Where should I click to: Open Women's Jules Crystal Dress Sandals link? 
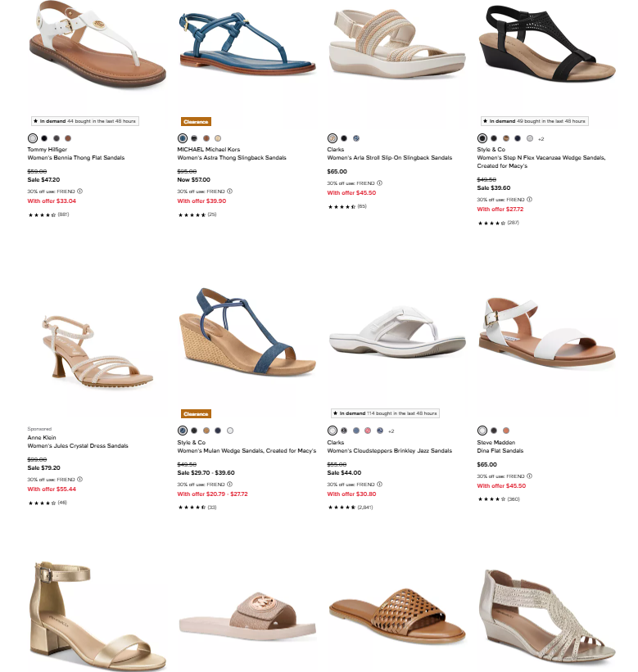pyautogui.click(x=78, y=446)
